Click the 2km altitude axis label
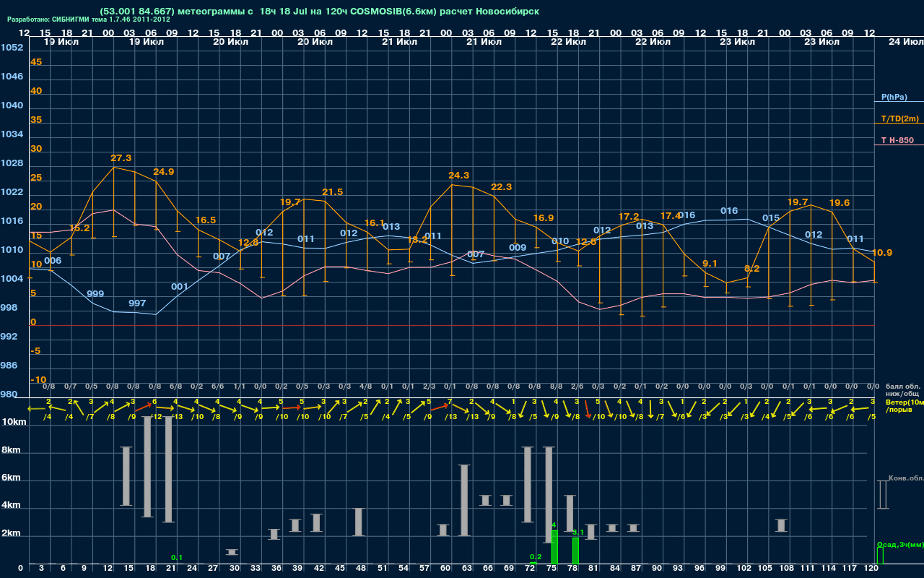This screenshot has width=924, height=578. point(11,535)
